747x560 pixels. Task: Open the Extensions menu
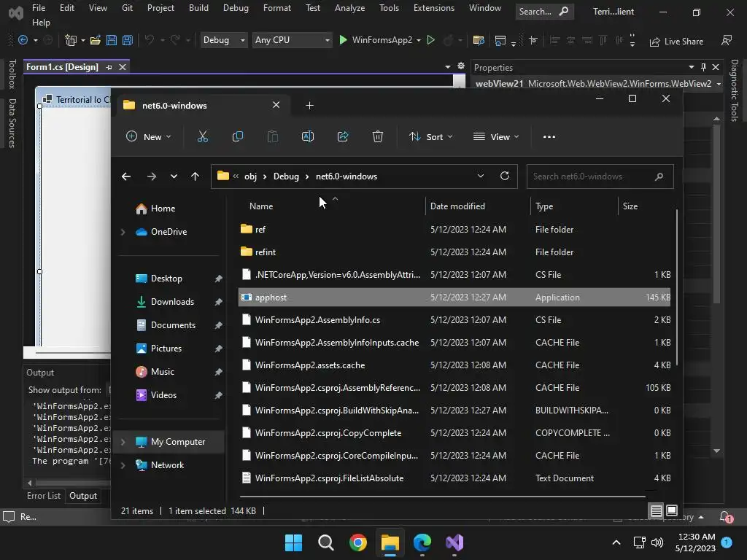point(434,8)
